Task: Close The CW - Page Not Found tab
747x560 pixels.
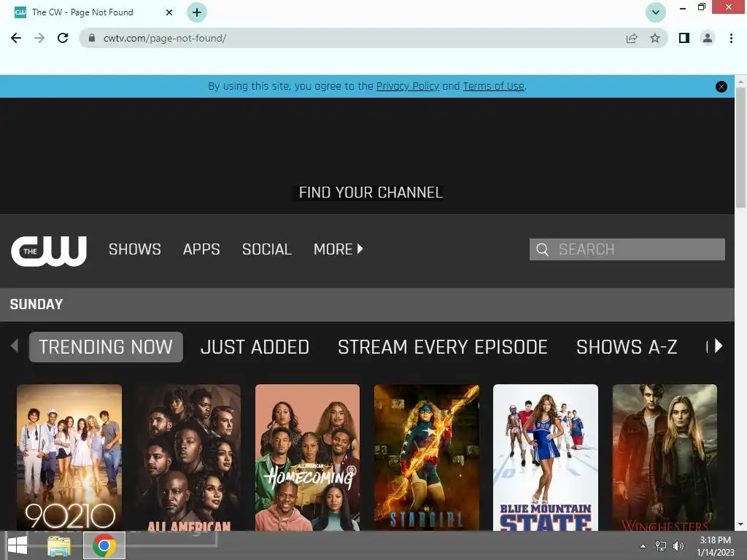Action: pyautogui.click(x=169, y=12)
